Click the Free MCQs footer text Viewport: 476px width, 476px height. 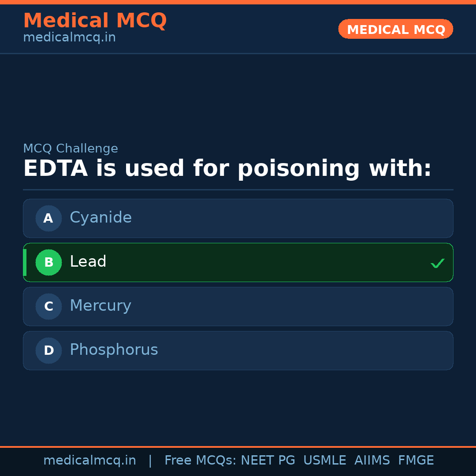tap(200, 461)
